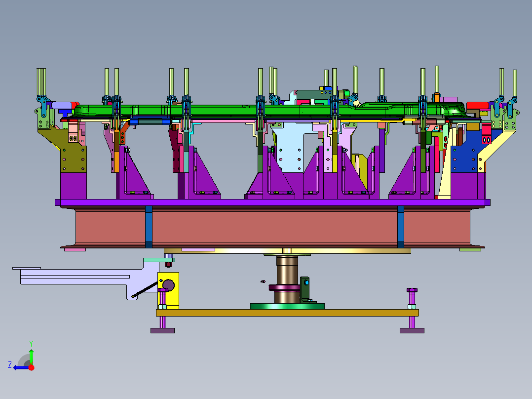532x399 pixels.
Task: Select the dark green sensor bracket beside the column
Action: point(305,289)
